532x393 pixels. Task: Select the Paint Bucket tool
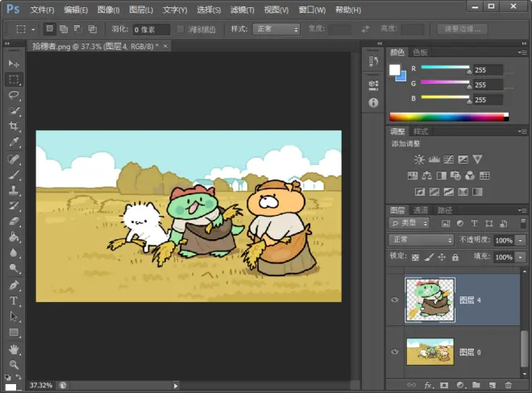click(14, 237)
